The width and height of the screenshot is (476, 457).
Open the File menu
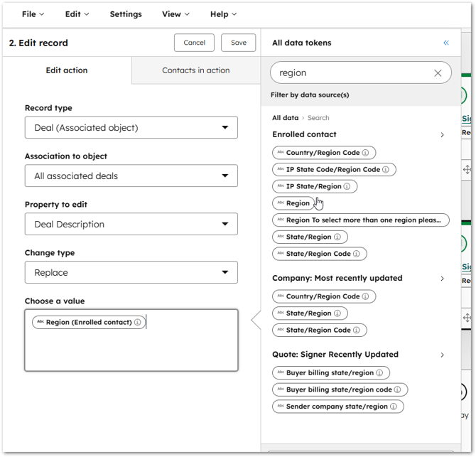[x=33, y=14]
